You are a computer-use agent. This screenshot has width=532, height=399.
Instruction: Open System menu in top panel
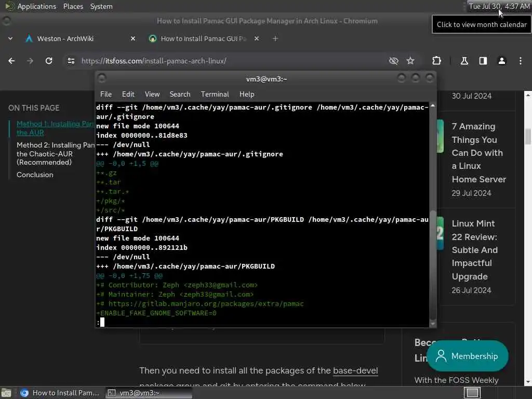[x=101, y=6]
